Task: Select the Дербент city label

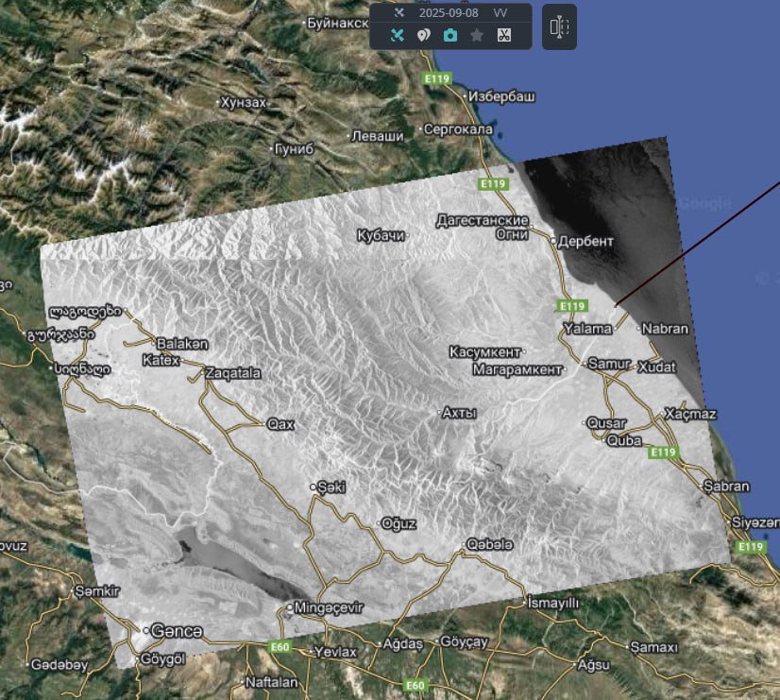Action: pos(585,241)
